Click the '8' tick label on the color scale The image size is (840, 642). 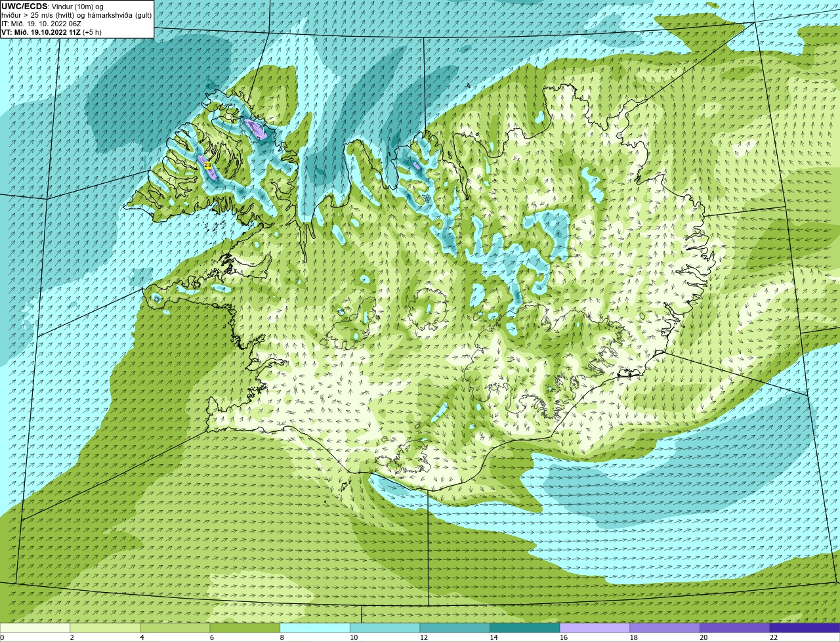click(282, 637)
